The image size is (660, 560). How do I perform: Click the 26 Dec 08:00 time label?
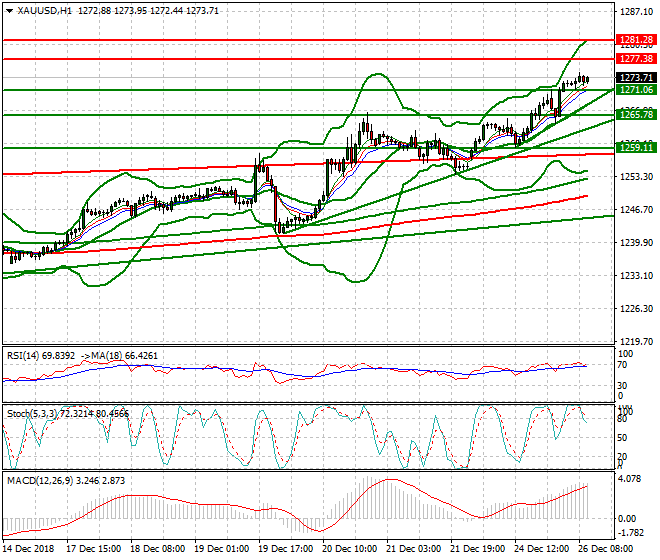pos(605,549)
